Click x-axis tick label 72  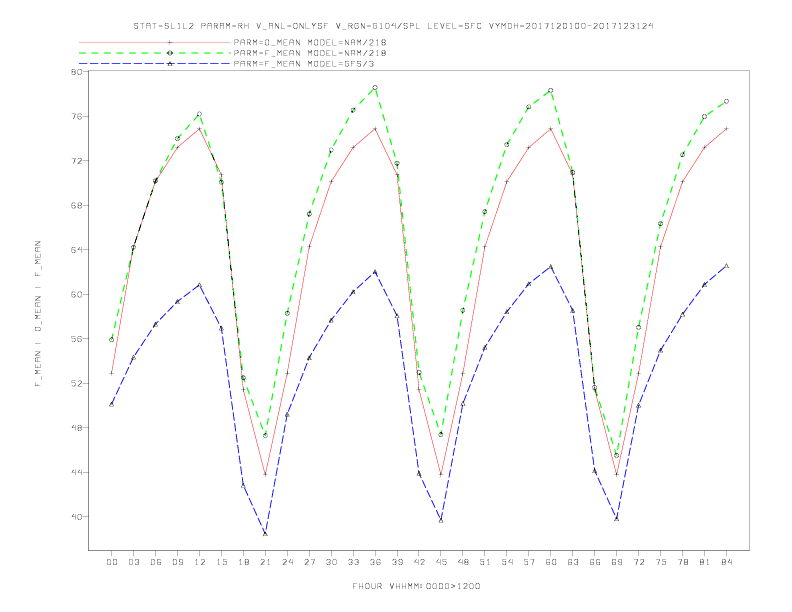[x=639, y=562]
